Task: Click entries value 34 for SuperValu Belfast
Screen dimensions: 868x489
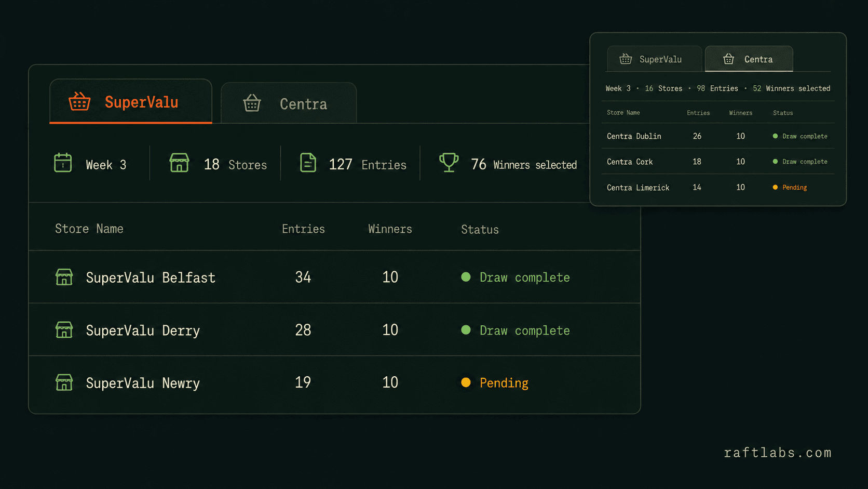Action: (x=303, y=277)
